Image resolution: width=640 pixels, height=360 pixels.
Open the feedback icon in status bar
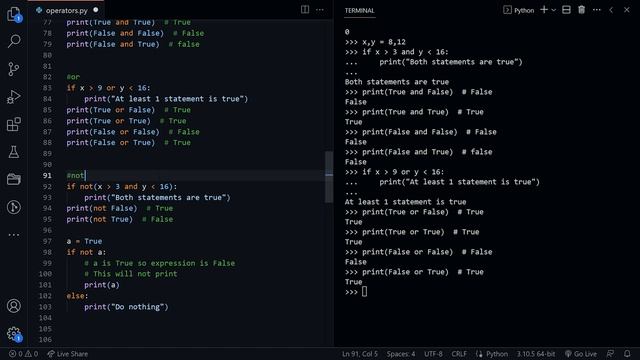pos(610,354)
